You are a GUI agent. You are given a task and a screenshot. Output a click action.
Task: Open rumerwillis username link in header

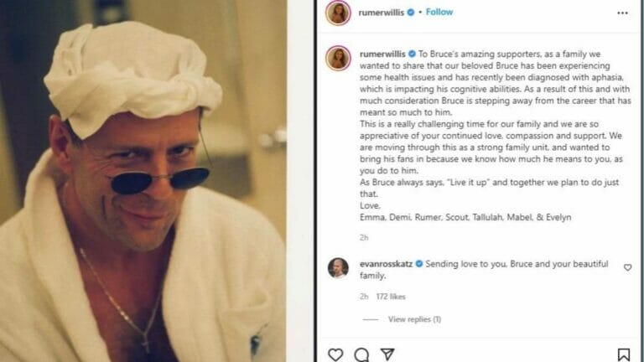pyautogui.click(x=382, y=13)
